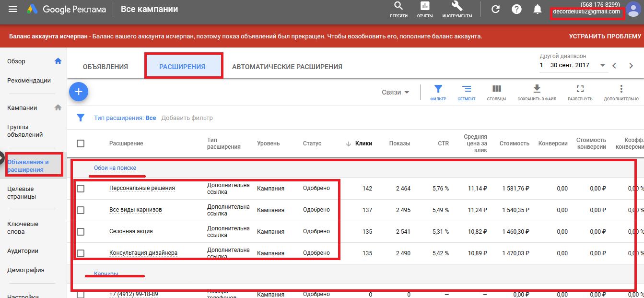Click the '1 581,76 ₽' cost cell
This screenshot has height=298, width=644.
[x=516, y=189]
